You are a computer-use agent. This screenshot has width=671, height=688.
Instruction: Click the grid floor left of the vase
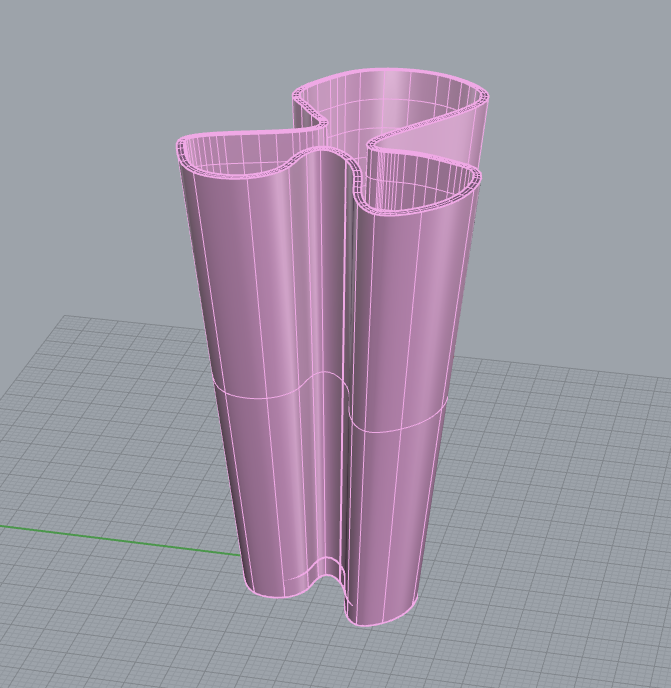pyautogui.click(x=120, y=430)
